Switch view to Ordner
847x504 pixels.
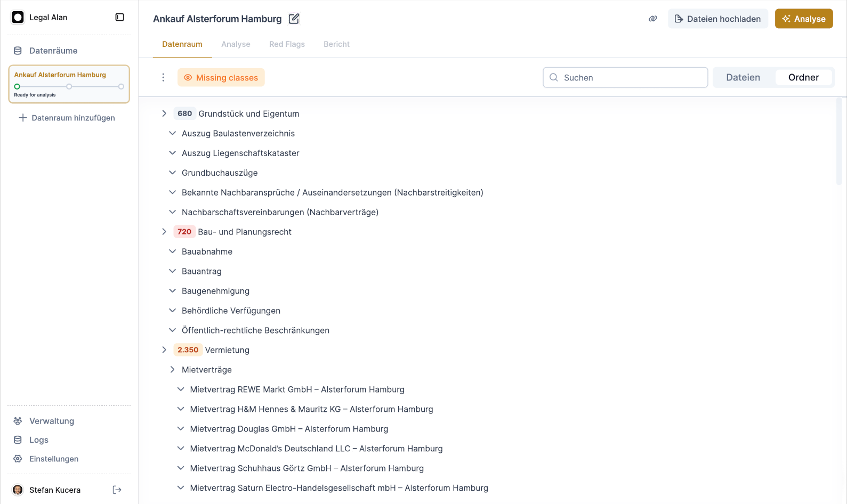pos(803,78)
